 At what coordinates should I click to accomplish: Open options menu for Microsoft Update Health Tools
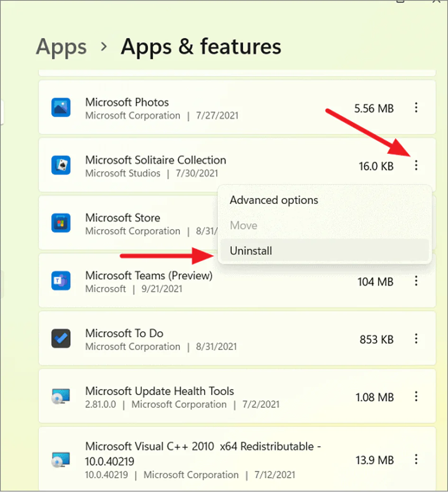(x=416, y=396)
